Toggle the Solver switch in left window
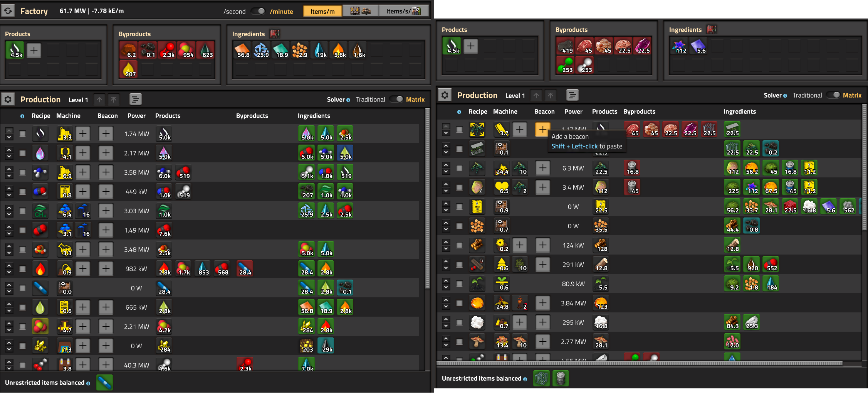868x393 pixels. pyautogui.click(x=396, y=100)
